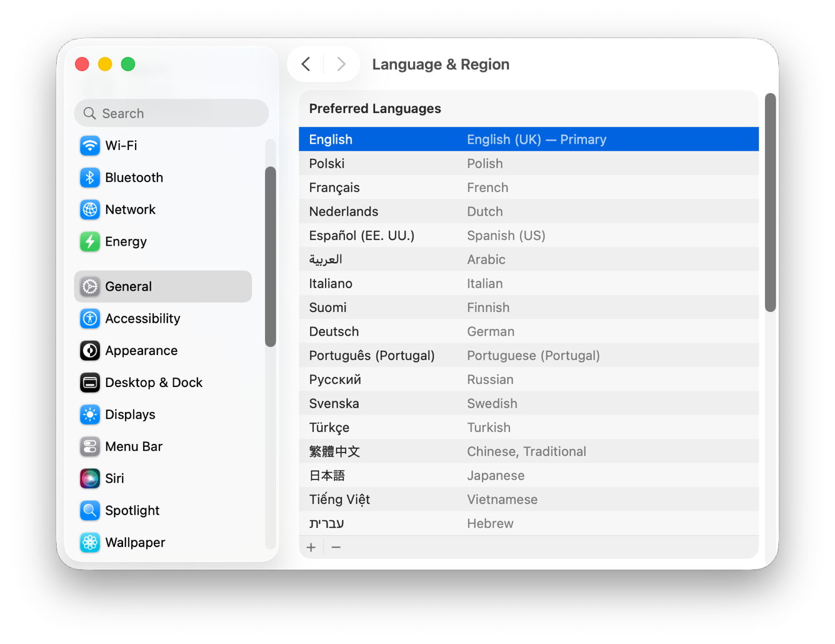Click the Accessibility icon
This screenshot has width=835, height=644.
[90, 319]
